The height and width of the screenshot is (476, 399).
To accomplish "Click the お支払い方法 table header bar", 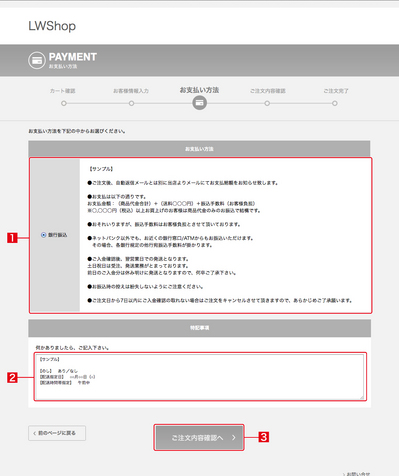I will tap(199, 149).
